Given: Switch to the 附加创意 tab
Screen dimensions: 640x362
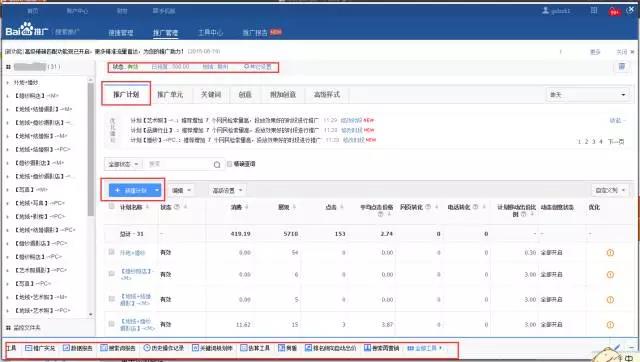Looking at the screenshot, I should tap(283, 95).
